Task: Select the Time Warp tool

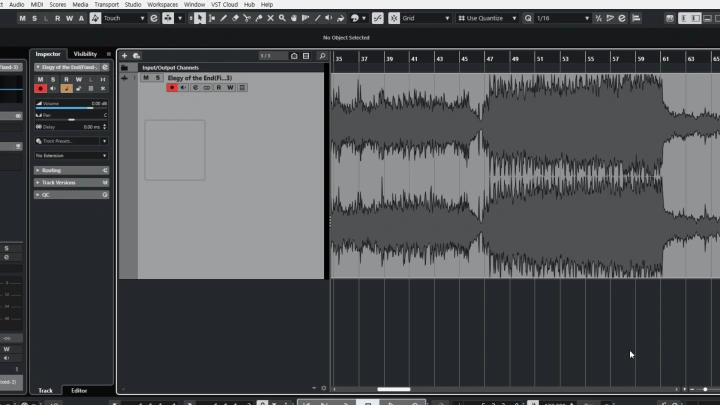Action: point(305,18)
